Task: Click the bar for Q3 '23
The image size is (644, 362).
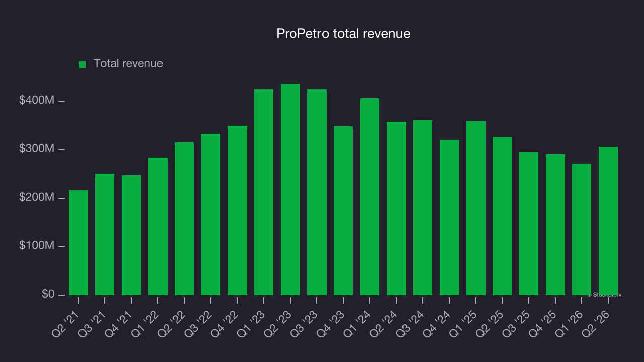Action: point(317,192)
